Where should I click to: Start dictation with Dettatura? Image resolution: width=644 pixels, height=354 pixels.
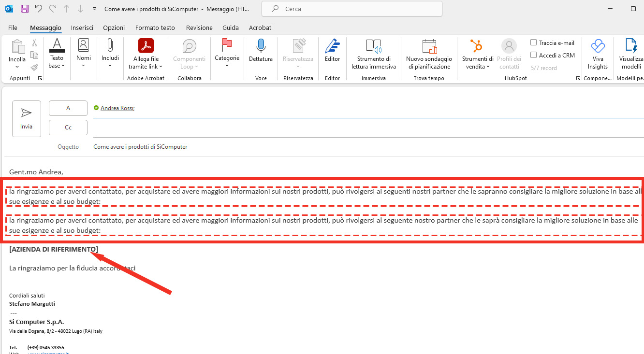coord(261,54)
